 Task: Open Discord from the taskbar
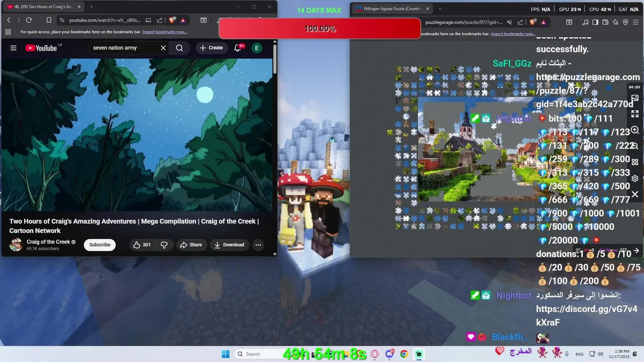coord(389,354)
